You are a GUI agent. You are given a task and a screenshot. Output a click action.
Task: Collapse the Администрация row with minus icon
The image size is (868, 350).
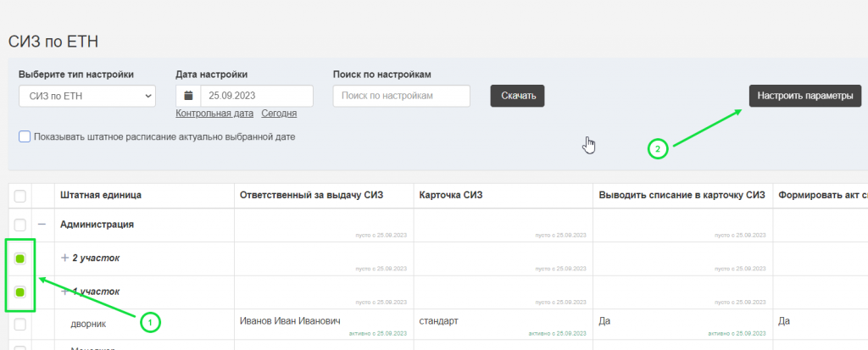[x=42, y=225]
